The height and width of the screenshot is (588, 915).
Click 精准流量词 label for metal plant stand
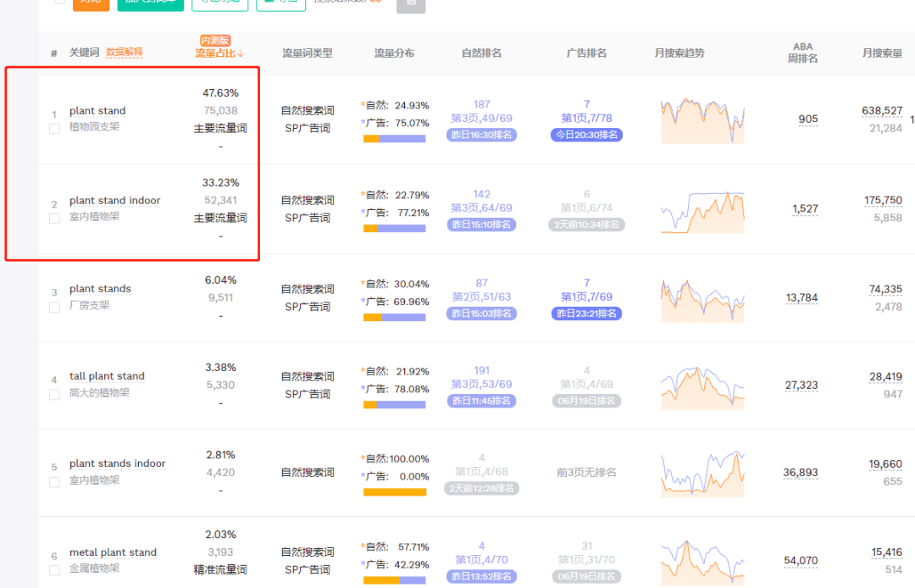(x=220, y=570)
